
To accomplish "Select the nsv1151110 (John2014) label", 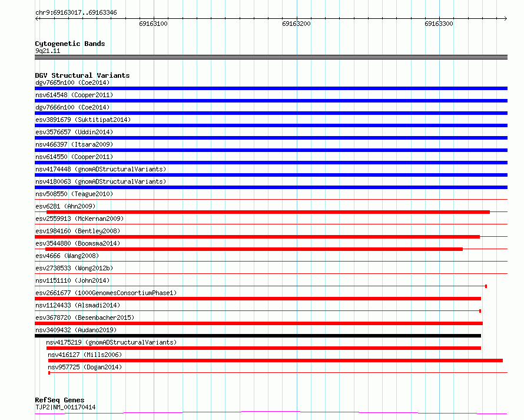I will [x=72, y=280].
